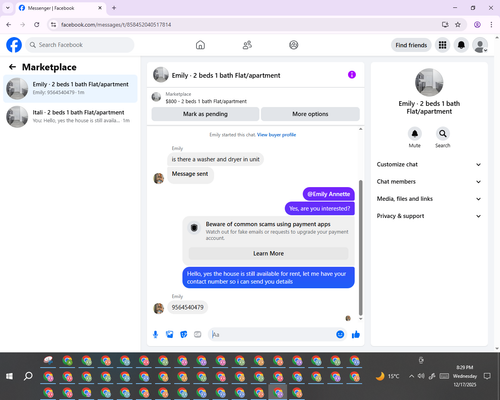500x400 pixels.
Task: Go back in browser history
Action: (x=9, y=24)
